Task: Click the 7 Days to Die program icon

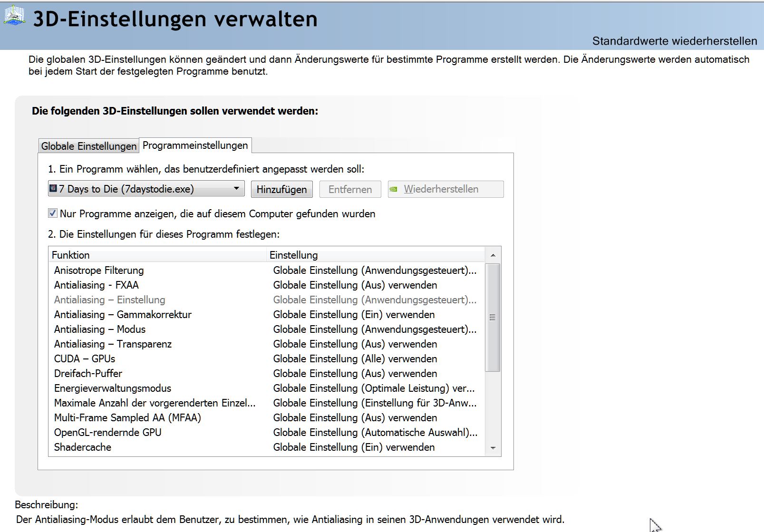Action: 53,188
